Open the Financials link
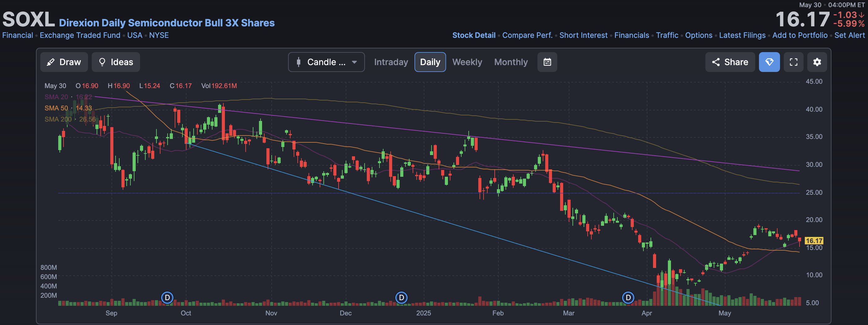 coord(631,35)
